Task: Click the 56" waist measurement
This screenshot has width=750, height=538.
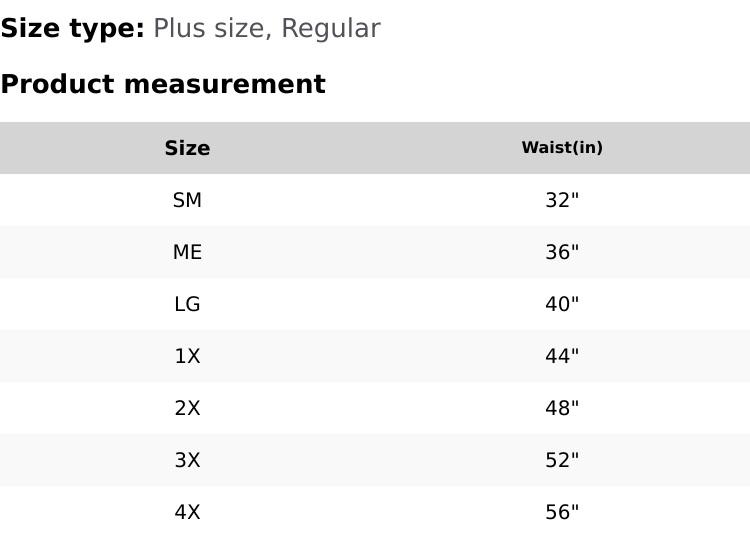Action: 562,512
